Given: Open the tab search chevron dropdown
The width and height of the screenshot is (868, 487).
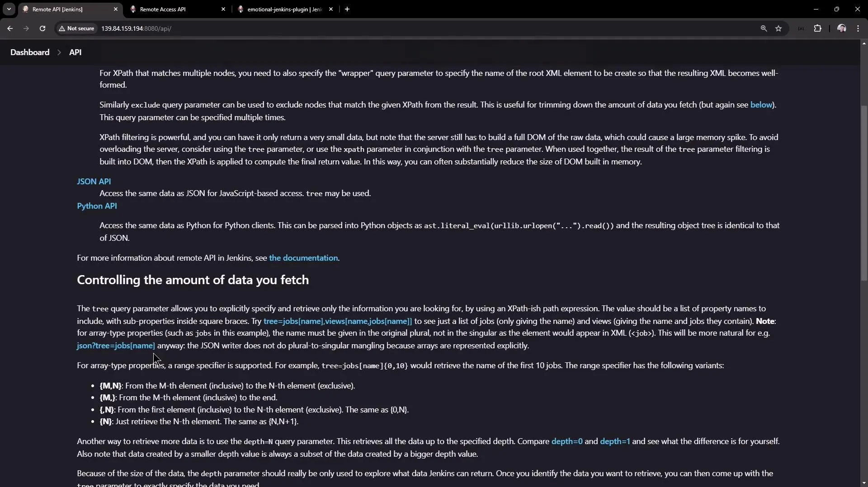Looking at the screenshot, I should (9, 9).
